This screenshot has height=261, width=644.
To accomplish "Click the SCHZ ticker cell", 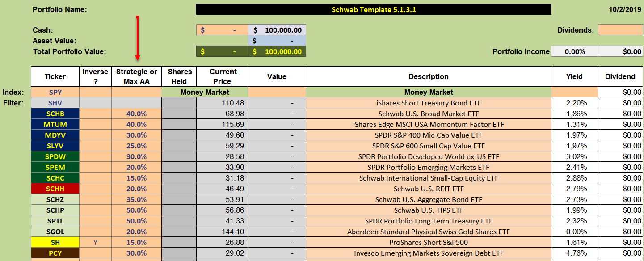I will 55,199.
